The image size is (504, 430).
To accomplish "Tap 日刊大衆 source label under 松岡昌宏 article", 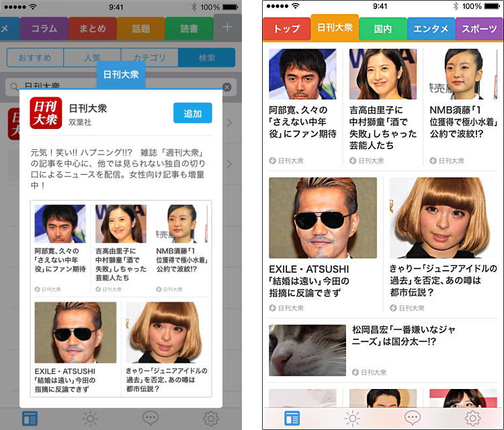I will pyautogui.click(x=369, y=372).
